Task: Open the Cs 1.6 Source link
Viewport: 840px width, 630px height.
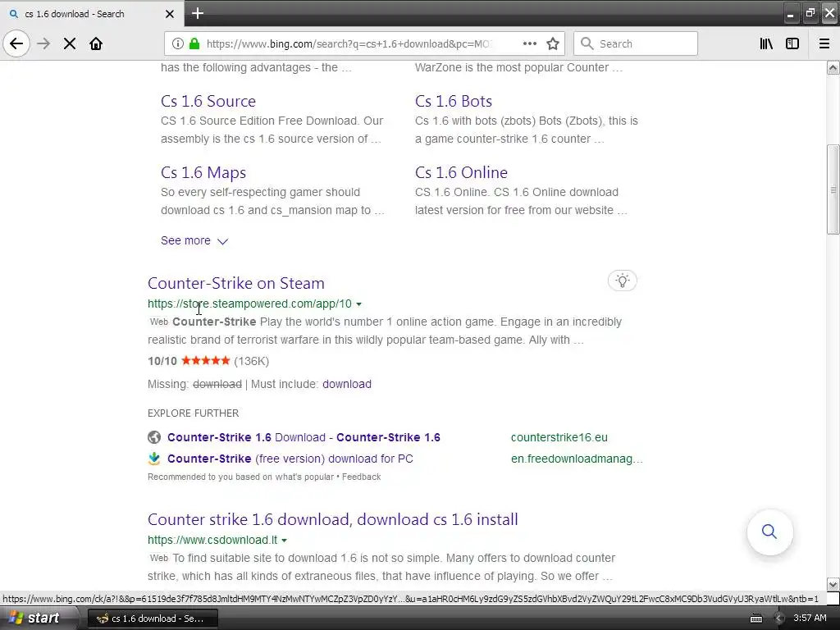Action: pyautogui.click(x=208, y=101)
